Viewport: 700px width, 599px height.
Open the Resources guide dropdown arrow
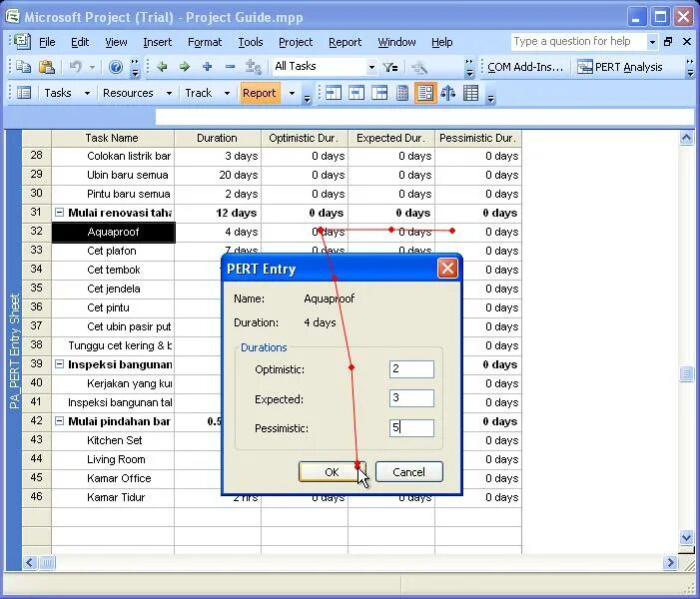click(x=169, y=93)
